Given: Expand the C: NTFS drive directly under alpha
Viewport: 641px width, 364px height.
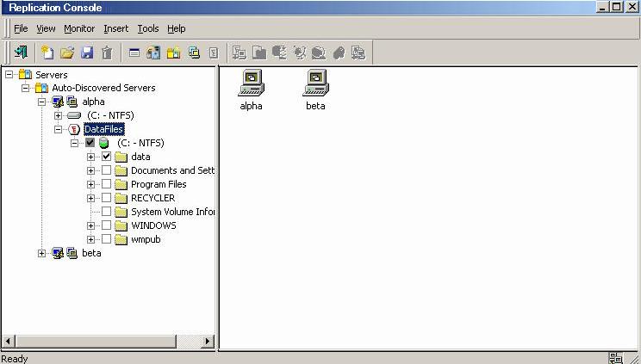Looking at the screenshot, I should point(58,115).
